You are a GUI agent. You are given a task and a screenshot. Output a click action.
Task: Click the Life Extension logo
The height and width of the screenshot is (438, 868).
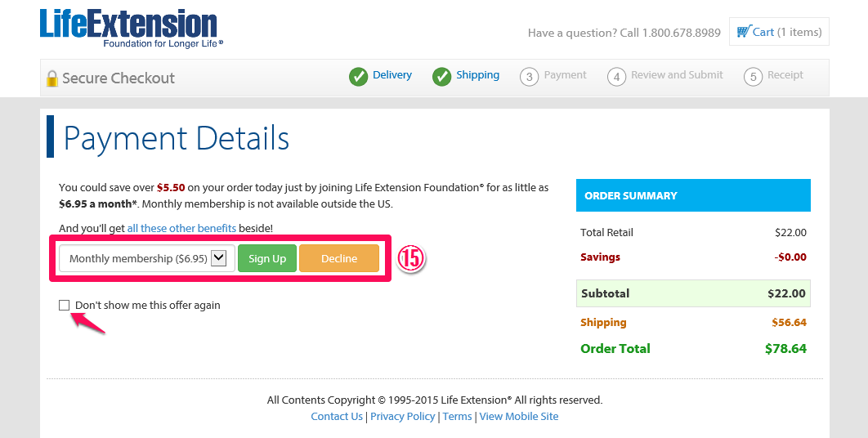129,28
